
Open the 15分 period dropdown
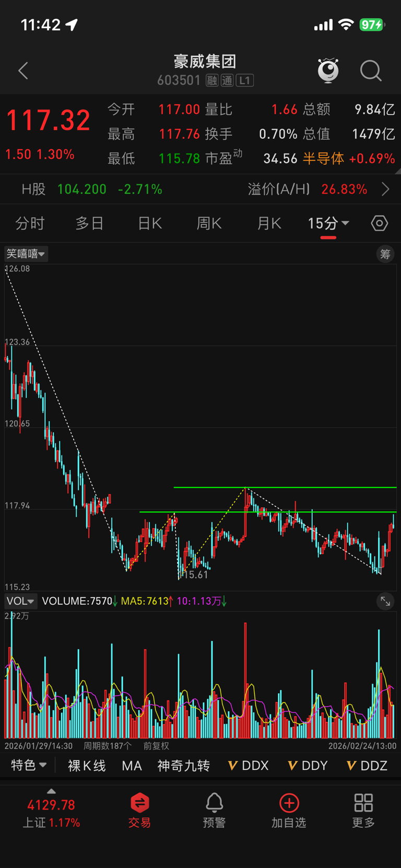pos(328,223)
